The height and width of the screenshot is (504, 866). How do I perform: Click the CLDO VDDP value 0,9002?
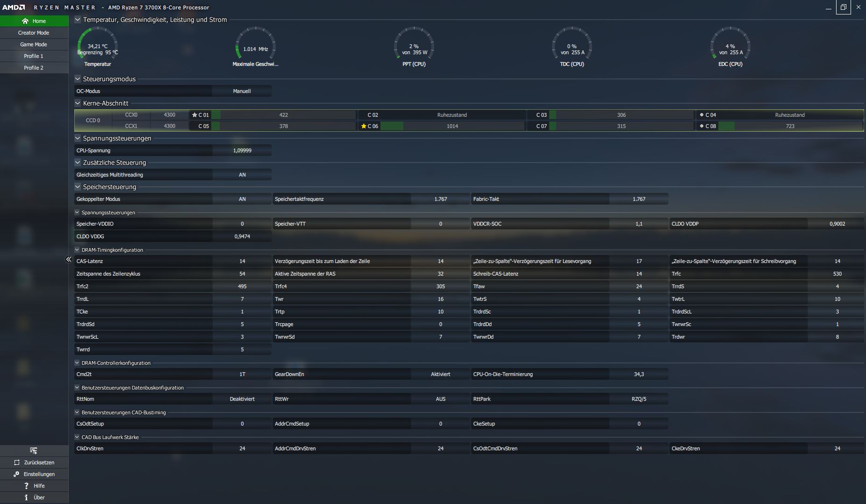click(837, 224)
